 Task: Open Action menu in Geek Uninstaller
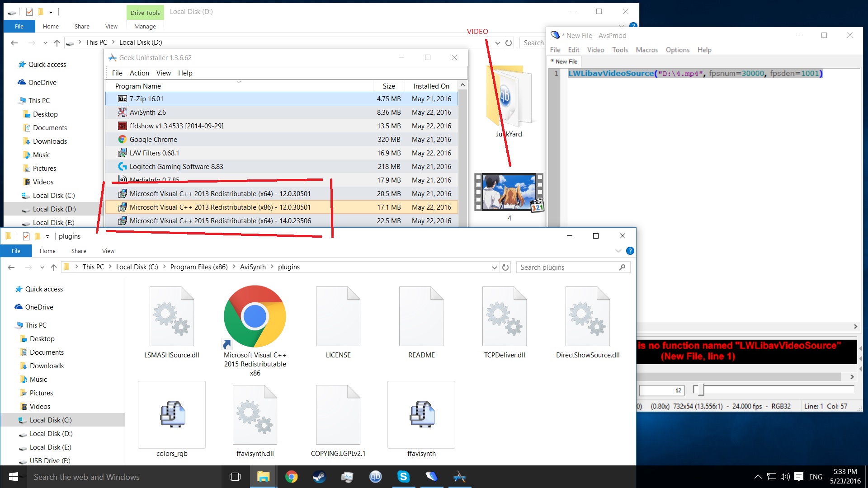click(x=139, y=73)
